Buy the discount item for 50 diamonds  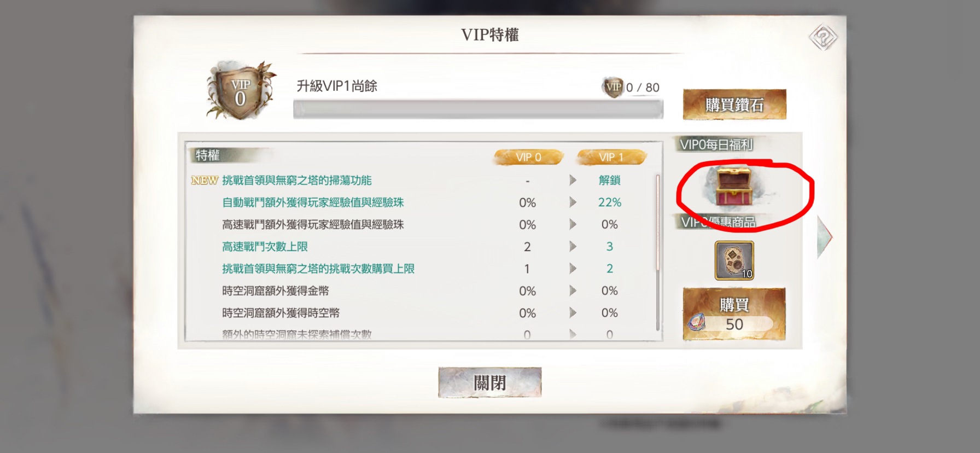[734, 314]
